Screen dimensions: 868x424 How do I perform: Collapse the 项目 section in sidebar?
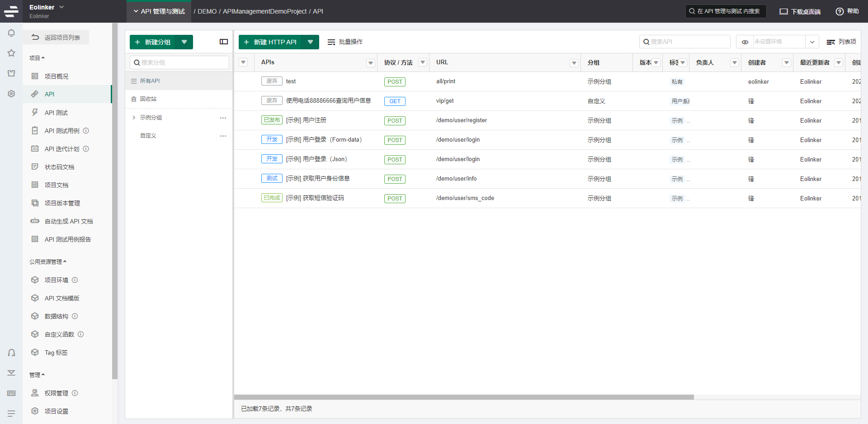coord(37,58)
